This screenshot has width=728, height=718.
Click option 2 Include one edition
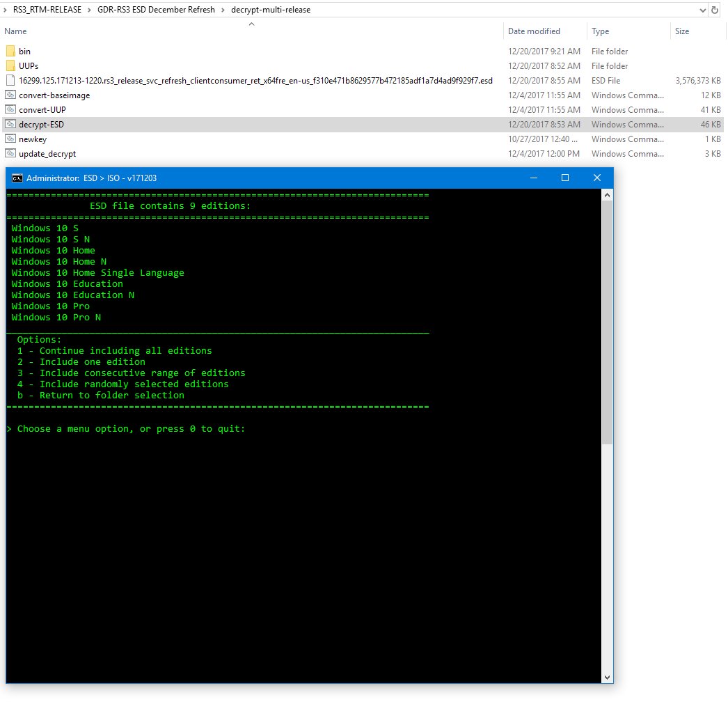[x=81, y=362]
